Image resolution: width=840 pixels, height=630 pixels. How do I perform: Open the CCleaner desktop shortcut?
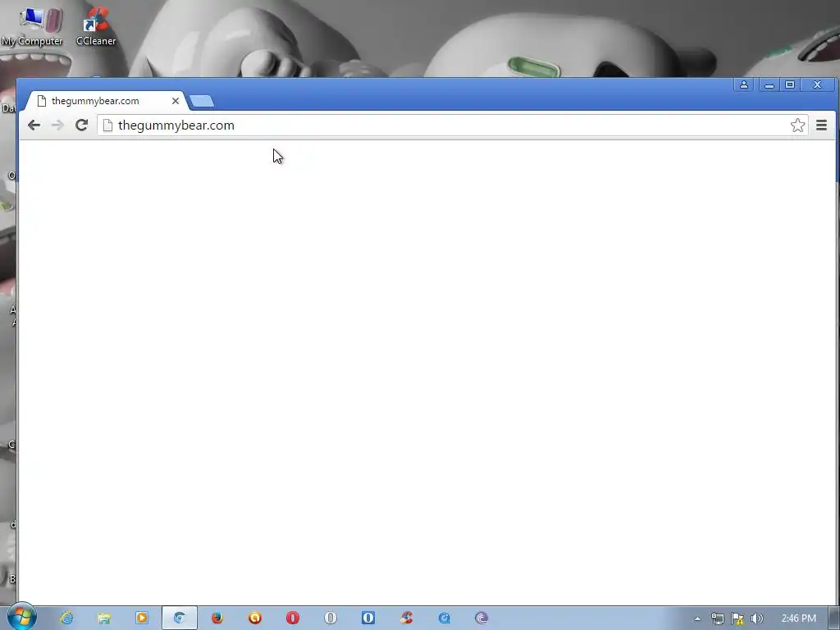(96, 25)
